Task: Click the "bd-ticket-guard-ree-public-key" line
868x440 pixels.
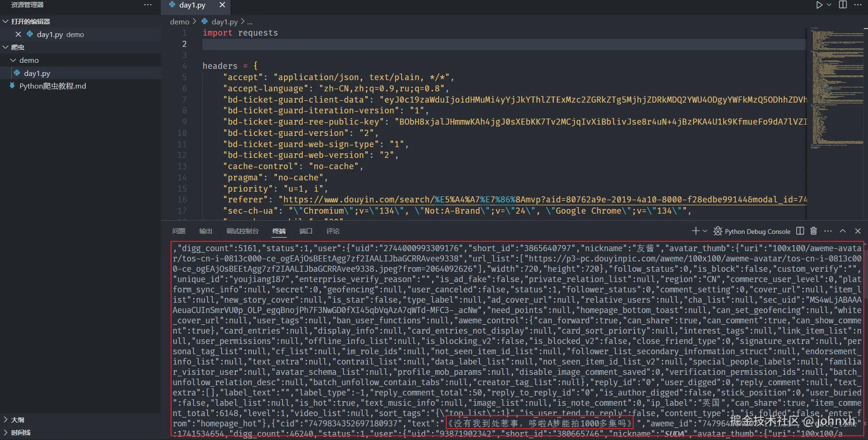Action: pos(515,122)
